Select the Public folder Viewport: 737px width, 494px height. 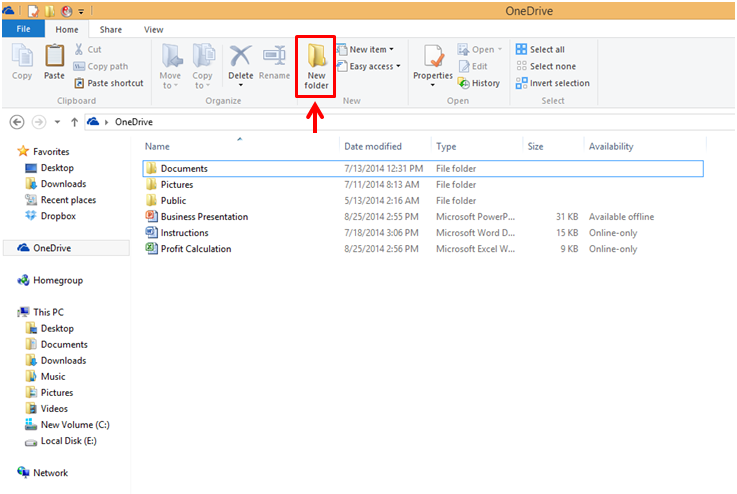tap(423, 200)
